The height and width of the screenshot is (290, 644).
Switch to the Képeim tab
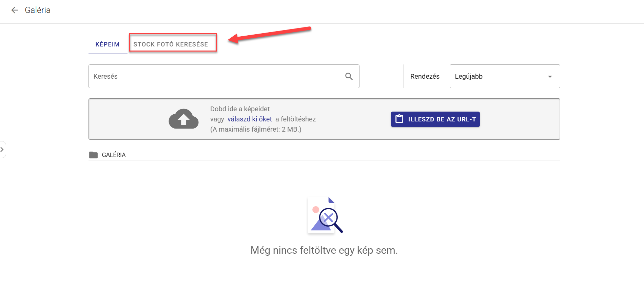click(x=108, y=44)
